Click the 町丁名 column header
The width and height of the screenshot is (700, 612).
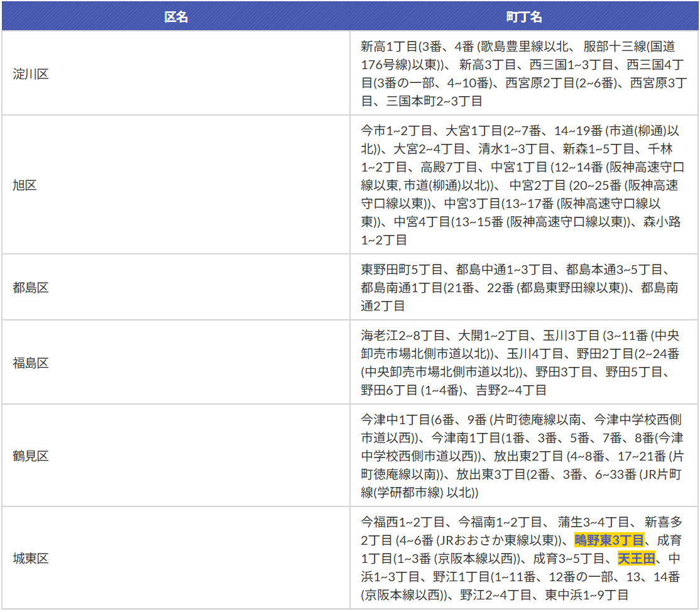click(x=524, y=16)
